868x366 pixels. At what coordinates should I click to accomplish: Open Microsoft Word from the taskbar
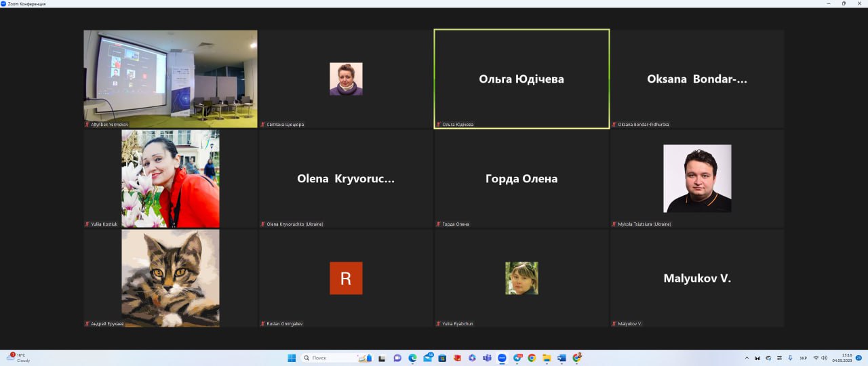(x=561, y=358)
